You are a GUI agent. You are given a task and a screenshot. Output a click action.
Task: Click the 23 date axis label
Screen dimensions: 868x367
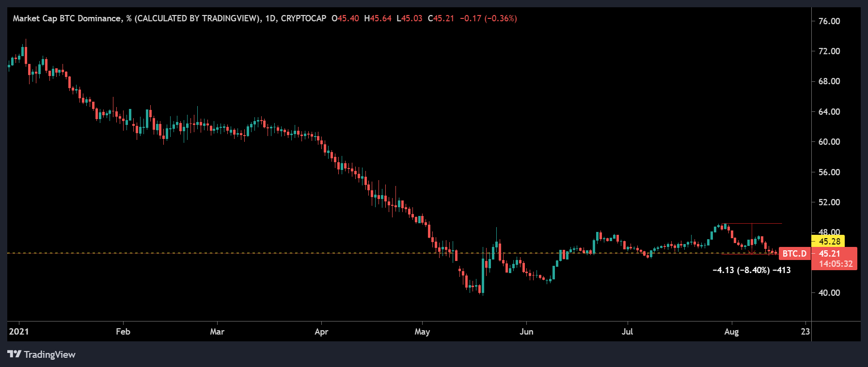[805, 332]
